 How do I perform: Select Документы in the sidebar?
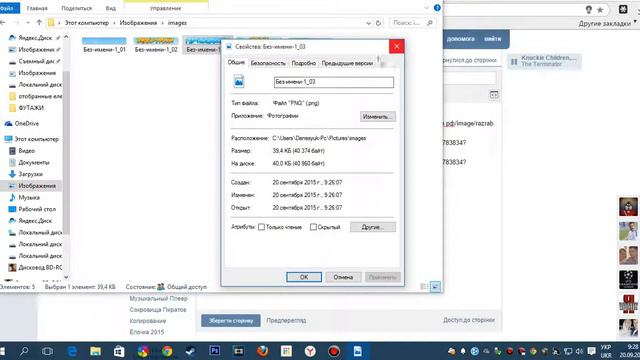click(x=34, y=162)
